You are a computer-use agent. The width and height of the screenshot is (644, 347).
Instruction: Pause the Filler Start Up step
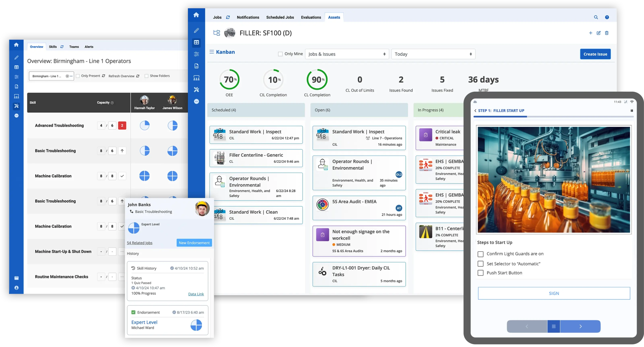point(631,111)
